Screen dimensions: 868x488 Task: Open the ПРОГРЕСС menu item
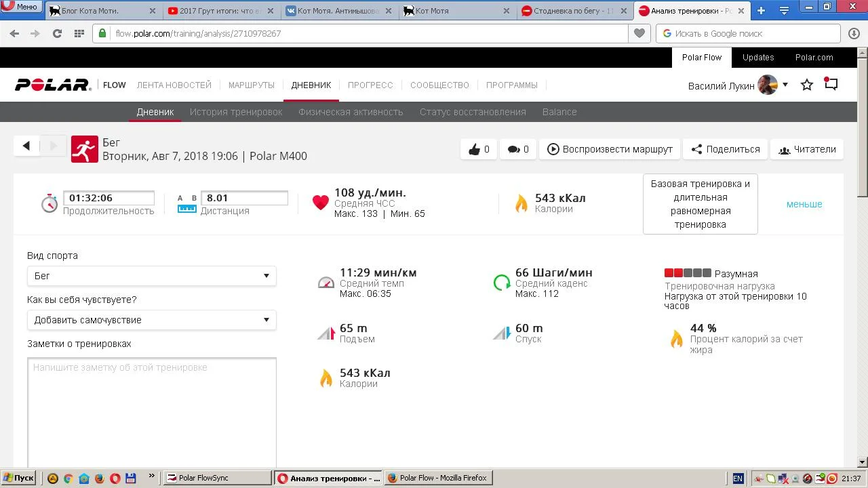(370, 85)
